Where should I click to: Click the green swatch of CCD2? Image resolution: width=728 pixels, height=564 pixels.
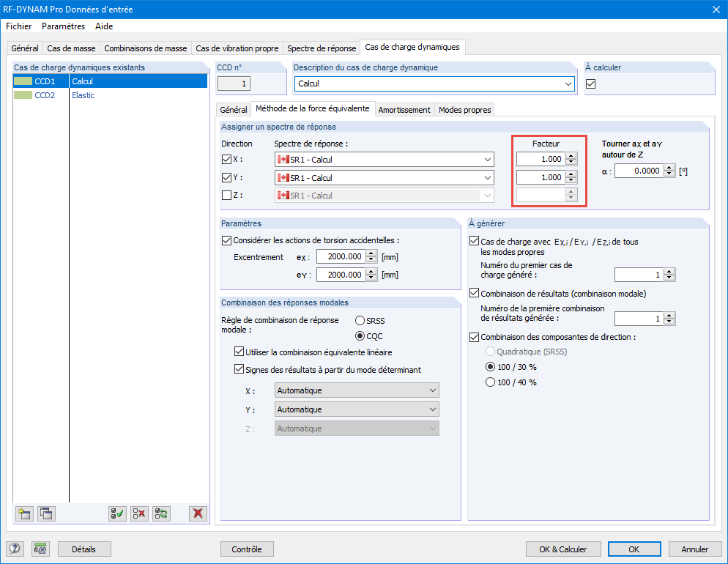(x=23, y=95)
